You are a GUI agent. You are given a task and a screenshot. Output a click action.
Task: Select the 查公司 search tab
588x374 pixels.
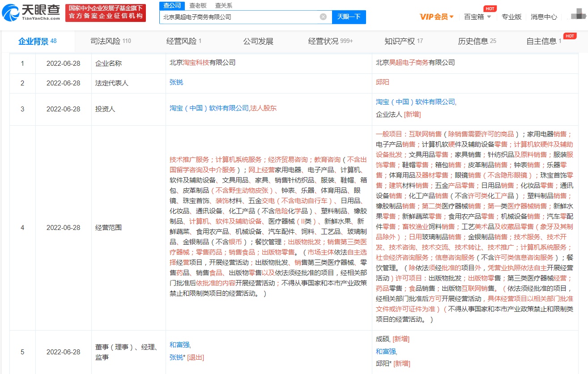pos(172,5)
